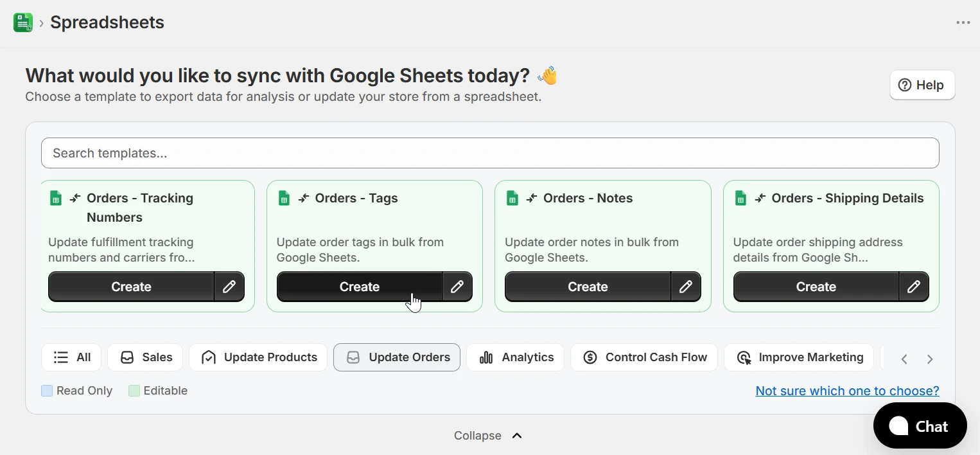Image resolution: width=980 pixels, height=455 pixels.
Task: Select the Analytics category filter
Action: [x=515, y=357]
